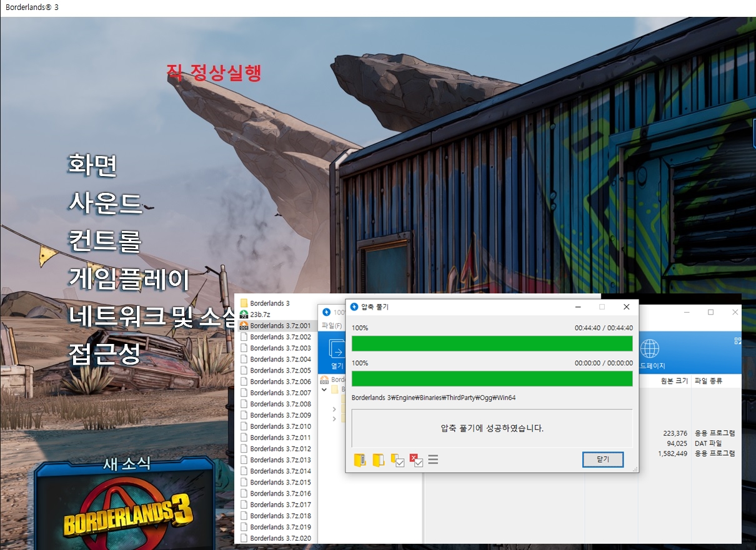Image resolution: width=756 pixels, height=550 pixels.
Task: Open the 네트워크 및 소셜 settings menu
Action: 151,317
